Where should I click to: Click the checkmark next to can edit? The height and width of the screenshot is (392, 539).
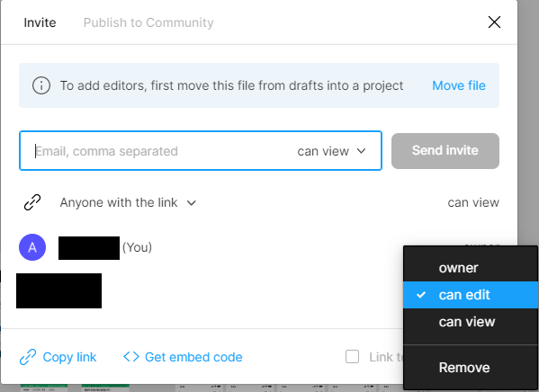click(x=421, y=295)
